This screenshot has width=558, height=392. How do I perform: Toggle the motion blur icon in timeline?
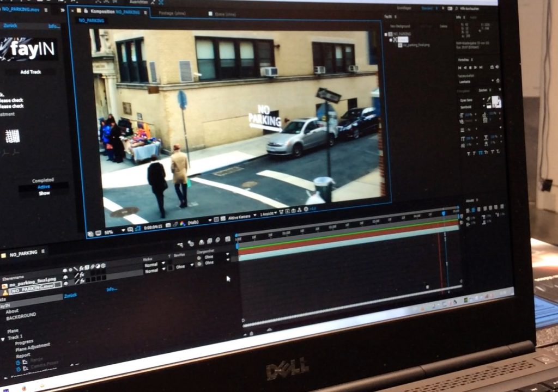[218, 240]
